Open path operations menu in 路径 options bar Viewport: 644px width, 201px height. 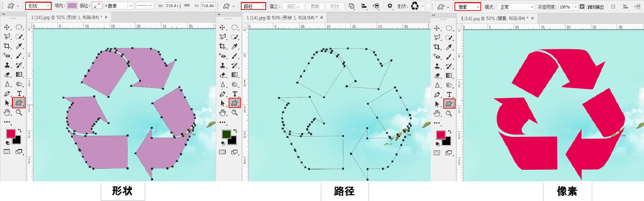point(352,6)
